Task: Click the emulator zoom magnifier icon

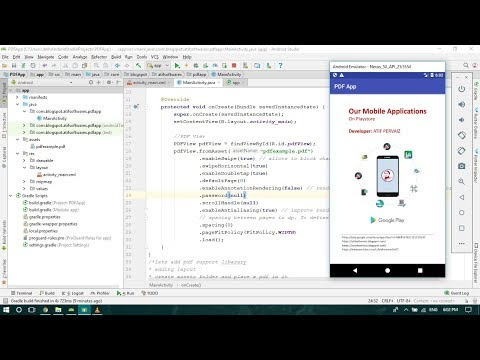Action: pyautogui.click(x=462, y=181)
